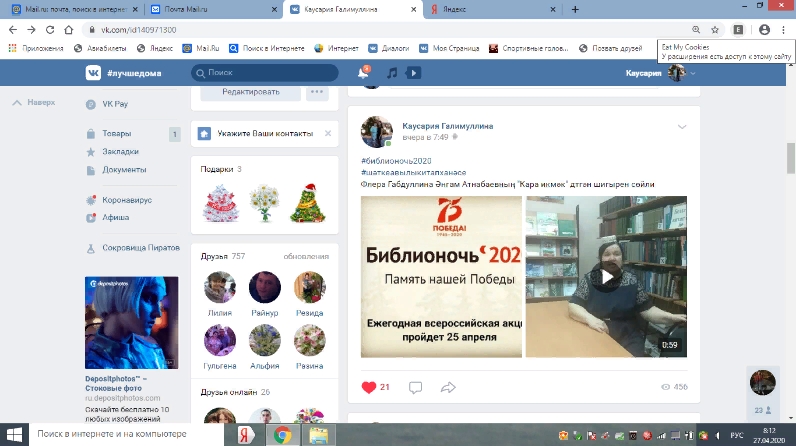Open the music note icon

pyautogui.click(x=392, y=73)
